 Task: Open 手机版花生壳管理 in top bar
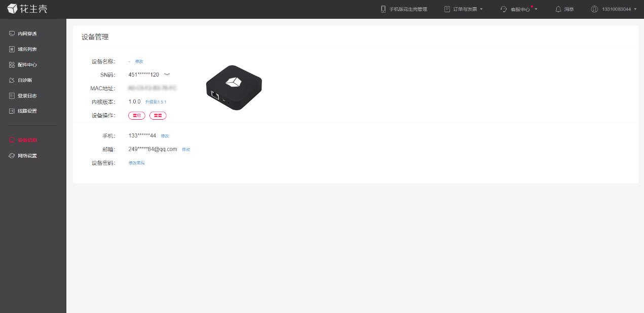pos(404,9)
